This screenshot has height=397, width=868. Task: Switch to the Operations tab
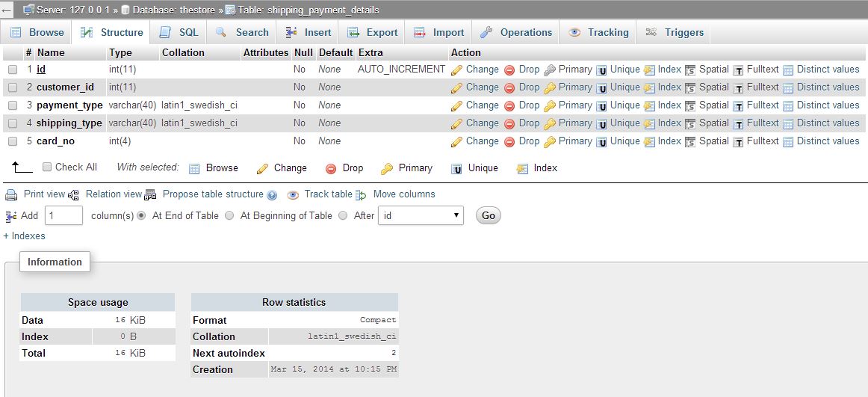[x=516, y=33]
